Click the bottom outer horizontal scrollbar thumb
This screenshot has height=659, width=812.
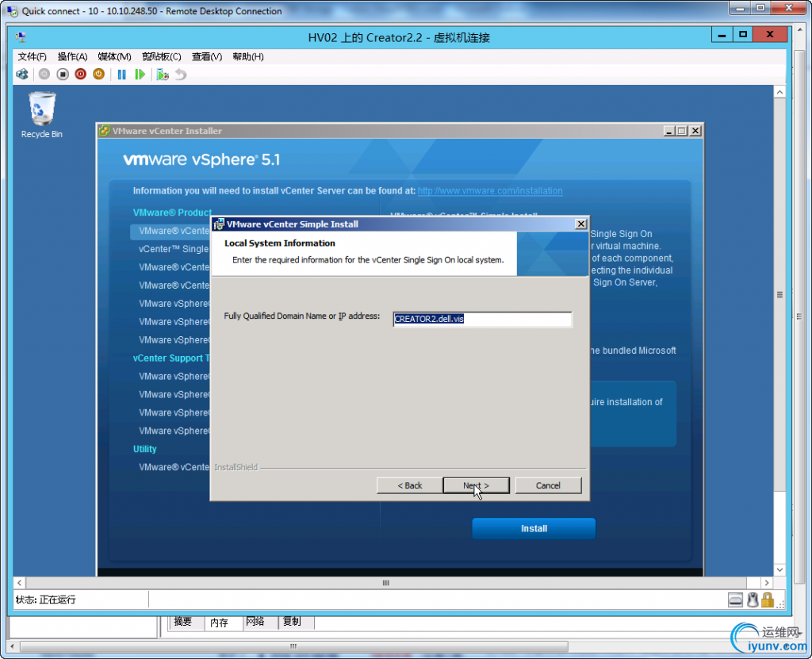click(293, 646)
